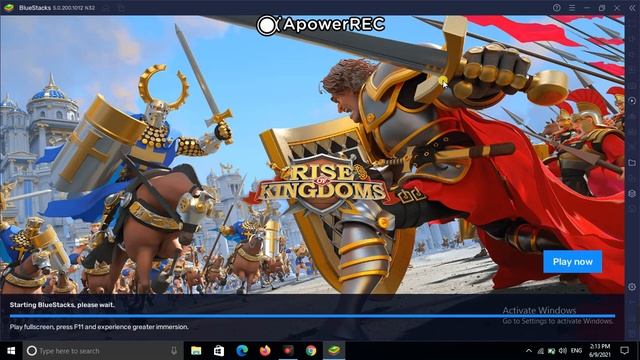Screen dimensions: 640x360
Task: Click 'Play fullscreen, press F11' tip text
Action: (x=99, y=327)
